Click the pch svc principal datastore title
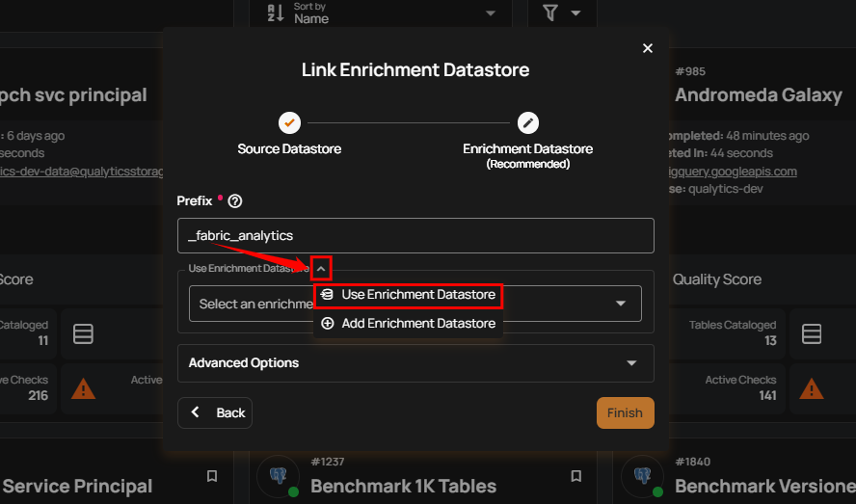This screenshot has width=856, height=504. tap(73, 95)
